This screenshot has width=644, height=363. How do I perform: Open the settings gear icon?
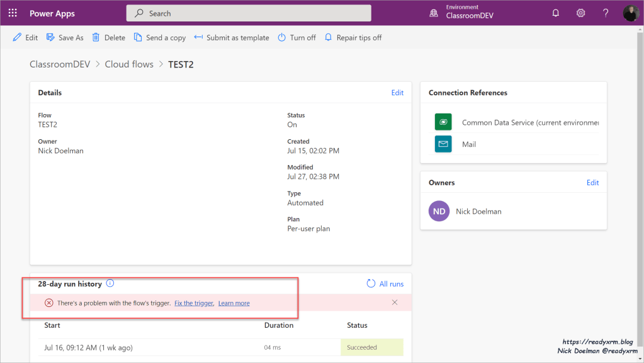[580, 13]
